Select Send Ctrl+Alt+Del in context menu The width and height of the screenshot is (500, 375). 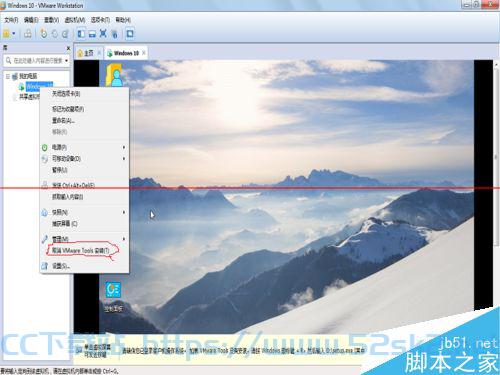click(x=84, y=185)
